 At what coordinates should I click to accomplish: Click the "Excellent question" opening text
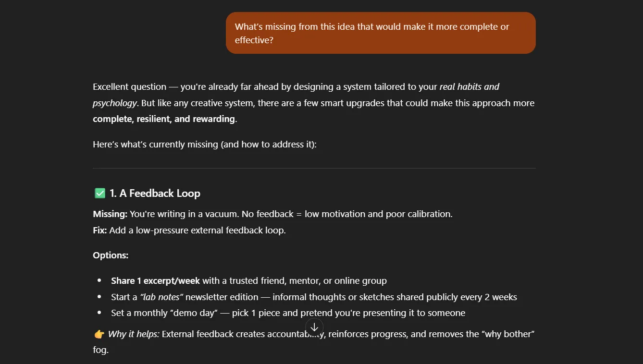(x=129, y=87)
